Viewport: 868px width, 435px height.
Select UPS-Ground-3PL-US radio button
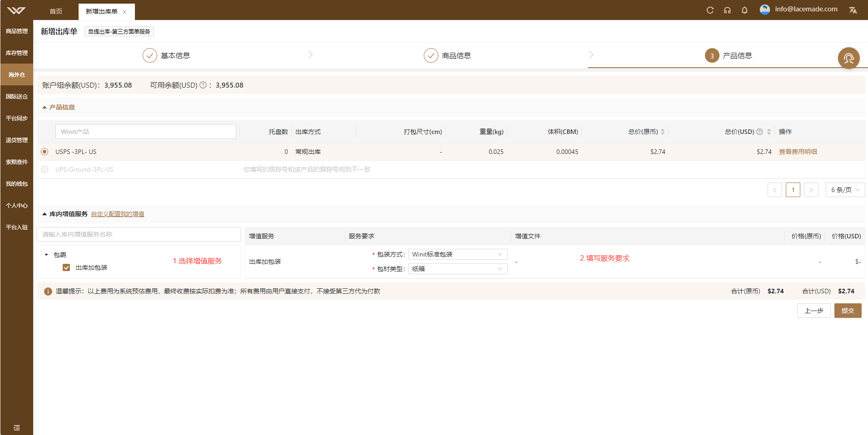click(45, 169)
